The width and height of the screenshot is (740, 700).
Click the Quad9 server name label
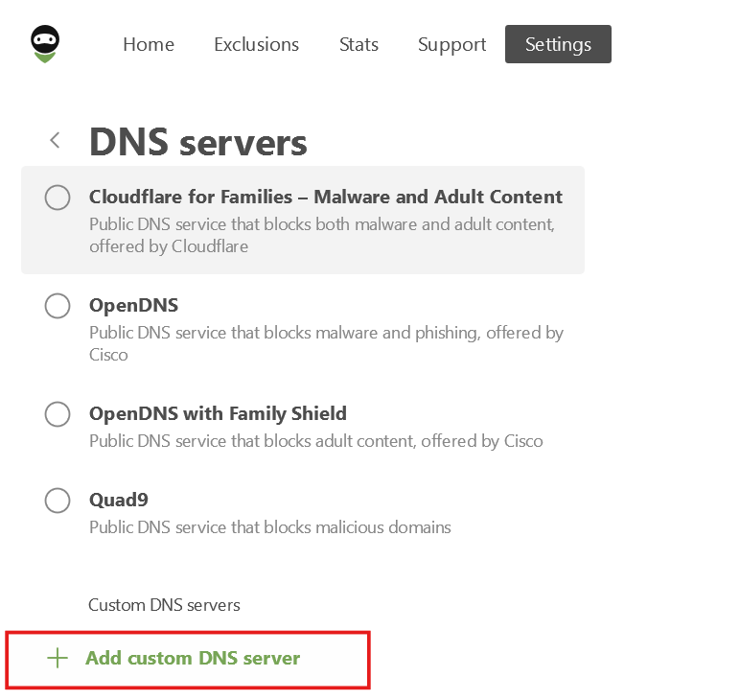pyautogui.click(x=119, y=500)
